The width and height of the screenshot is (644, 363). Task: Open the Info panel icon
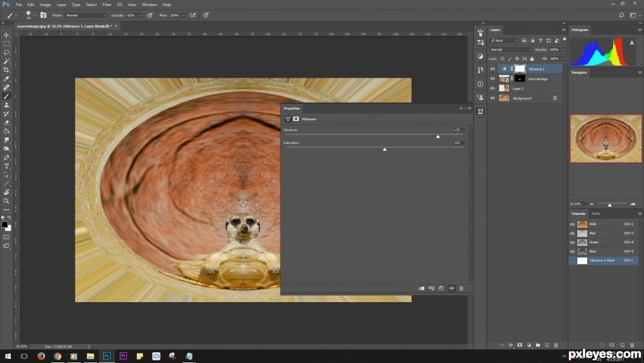pyautogui.click(x=480, y=84)
